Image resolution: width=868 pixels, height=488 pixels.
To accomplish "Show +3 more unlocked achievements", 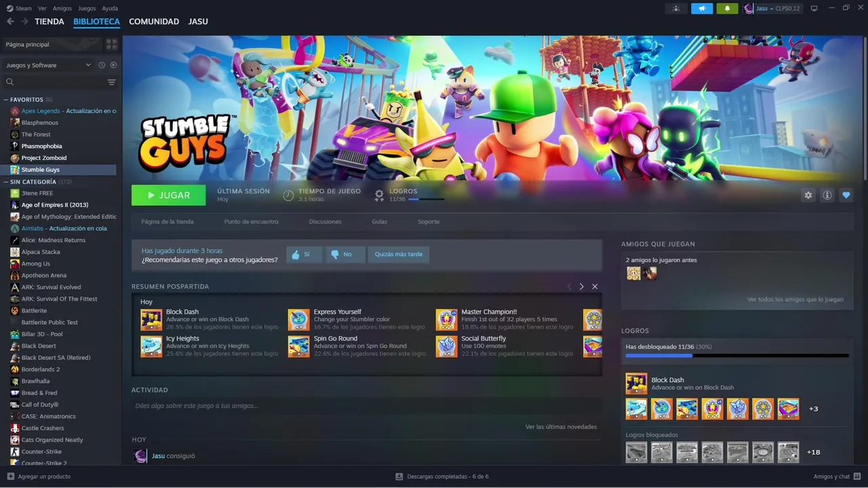I will pos(813,409).
